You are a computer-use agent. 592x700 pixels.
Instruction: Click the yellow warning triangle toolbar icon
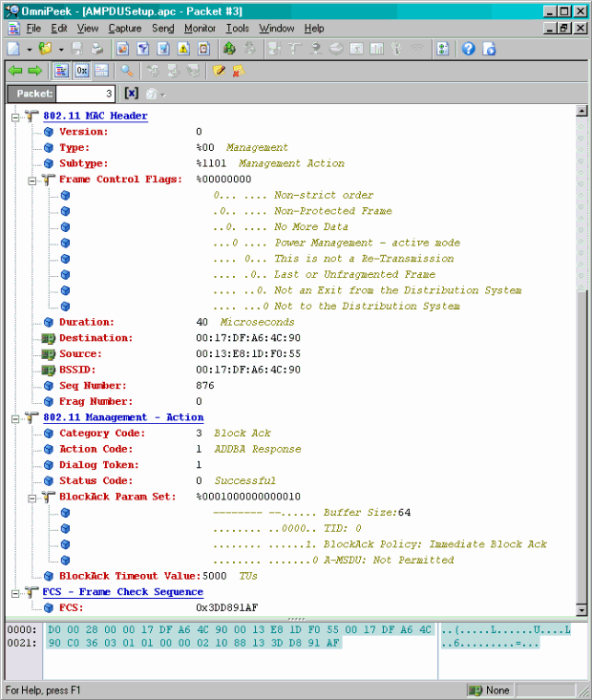tap(183, 48)
